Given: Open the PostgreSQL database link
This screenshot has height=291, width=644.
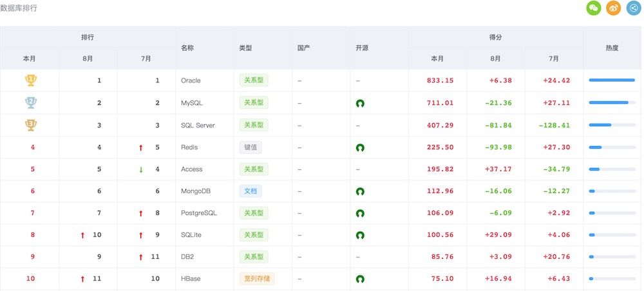Looking at the screenshot, I should 199,213.
